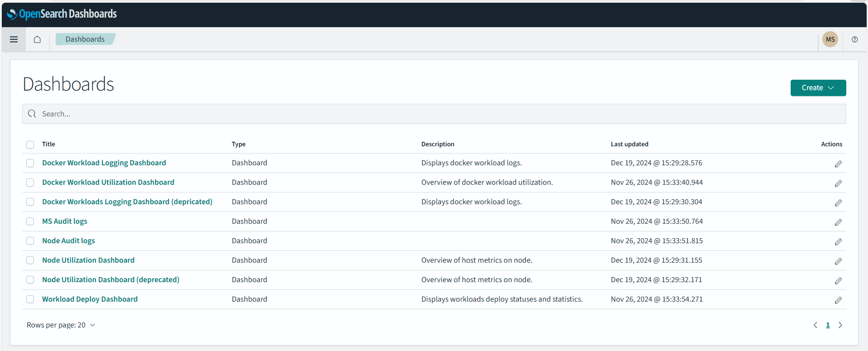Toggle the select-all checkbox in the header
The image size is (868, 351).
[x=30, y=144]
